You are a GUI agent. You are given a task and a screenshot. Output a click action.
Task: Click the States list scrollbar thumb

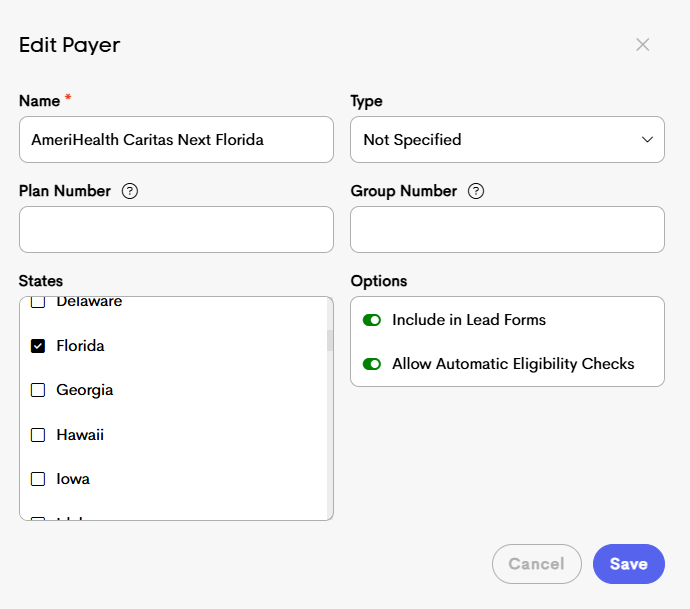pyautogui.click(x=330, y=340)
